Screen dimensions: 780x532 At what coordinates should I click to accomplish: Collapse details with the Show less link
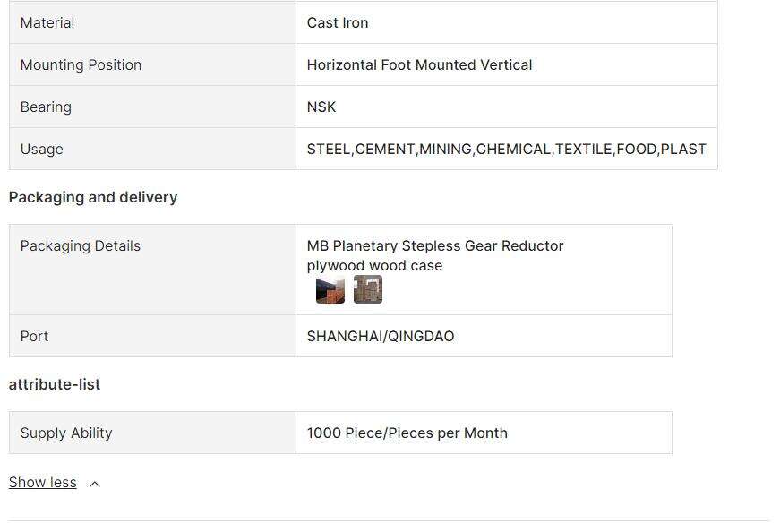click(x=43, y=482)
